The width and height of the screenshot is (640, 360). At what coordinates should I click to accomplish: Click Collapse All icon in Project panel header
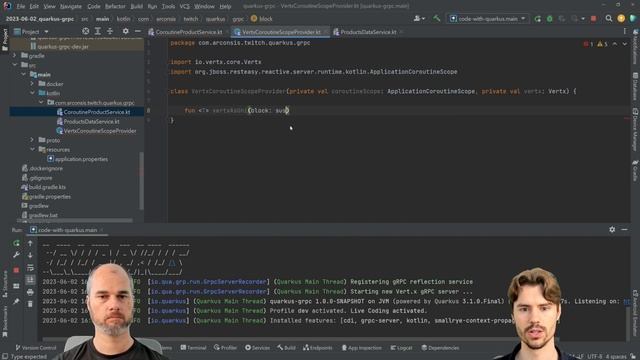pyautogui.click(x=110, y=31)
